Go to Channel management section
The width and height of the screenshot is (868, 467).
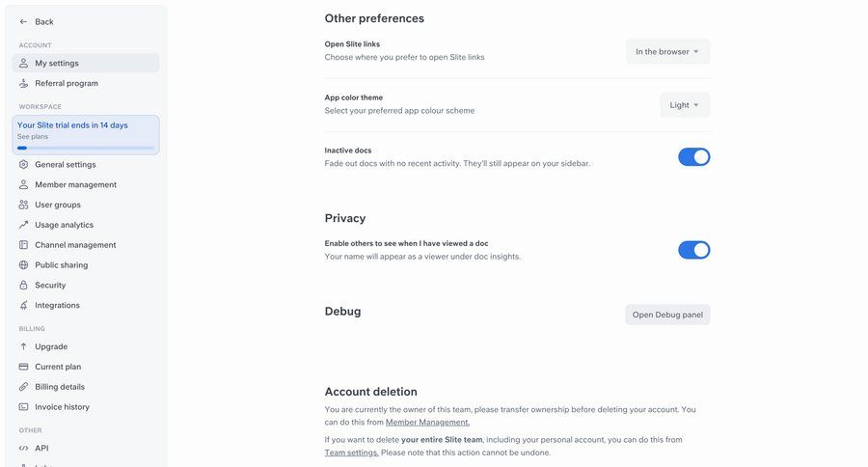point(75,245)
